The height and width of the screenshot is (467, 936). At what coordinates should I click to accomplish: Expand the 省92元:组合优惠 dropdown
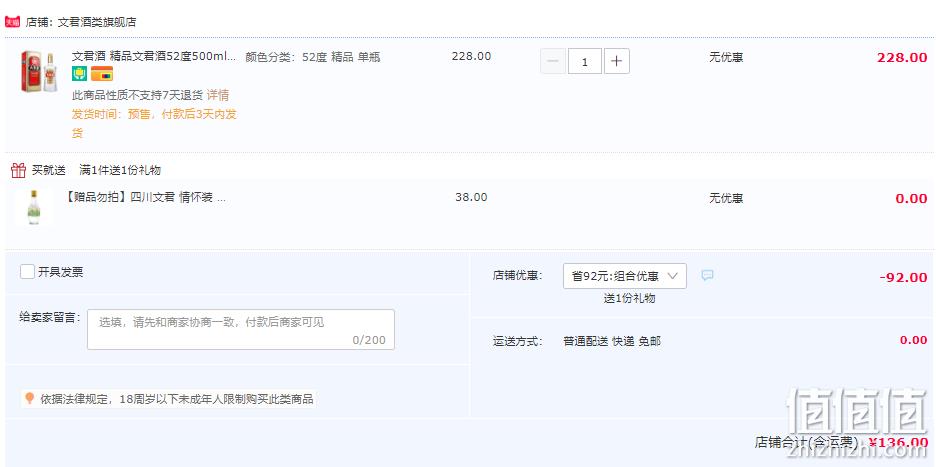click(x=624, y=276)
